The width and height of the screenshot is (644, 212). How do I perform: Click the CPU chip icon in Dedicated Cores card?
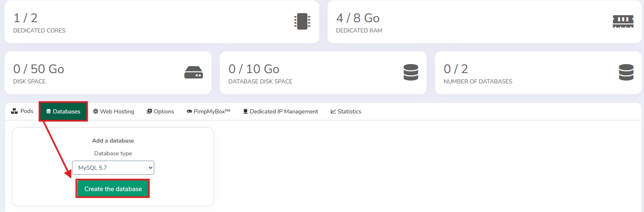(x=302, y=21)
